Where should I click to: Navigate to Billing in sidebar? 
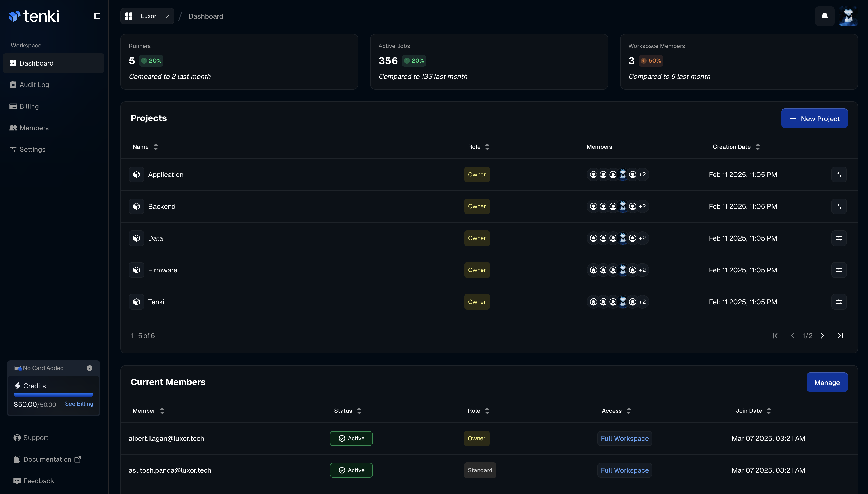pos(29,106)
